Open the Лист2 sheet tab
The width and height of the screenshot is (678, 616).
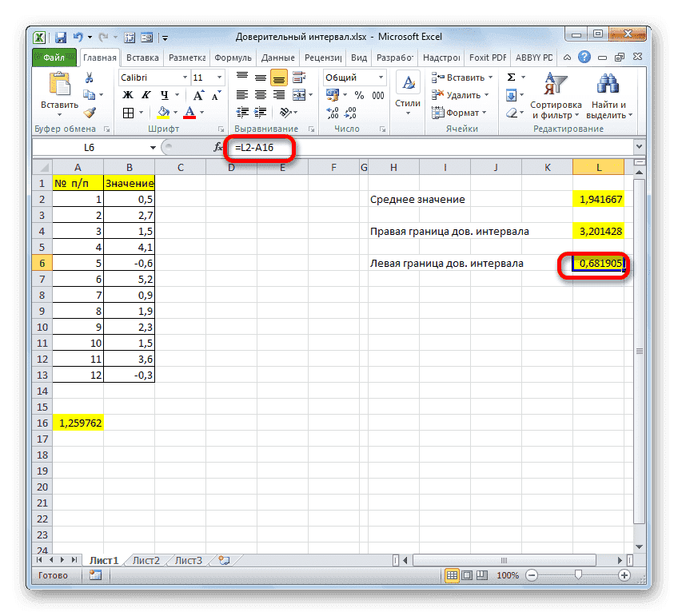146,560
